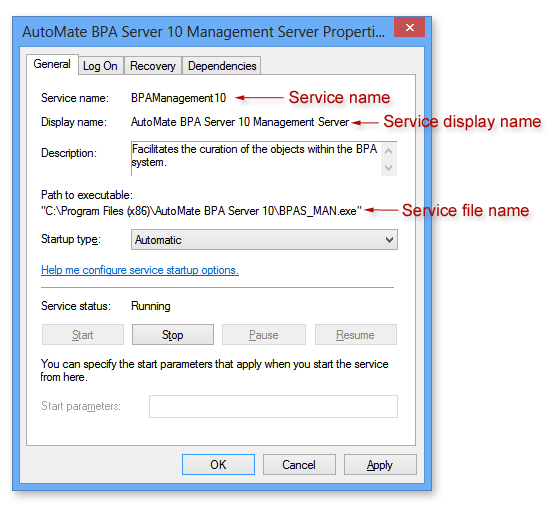Viewport: 555px width, 509px height.
Task: Stop the running service
Action: pyautogui.click(x=173, y=334)
